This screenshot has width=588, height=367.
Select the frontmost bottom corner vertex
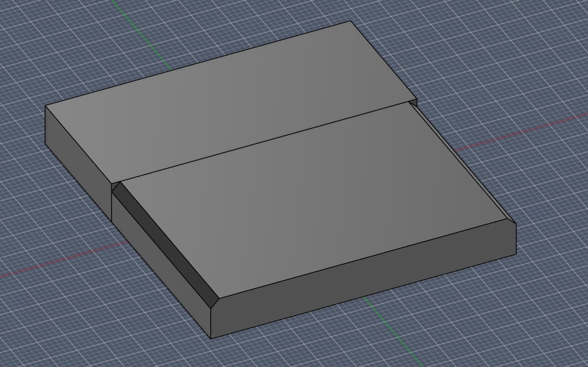point(211,336)
